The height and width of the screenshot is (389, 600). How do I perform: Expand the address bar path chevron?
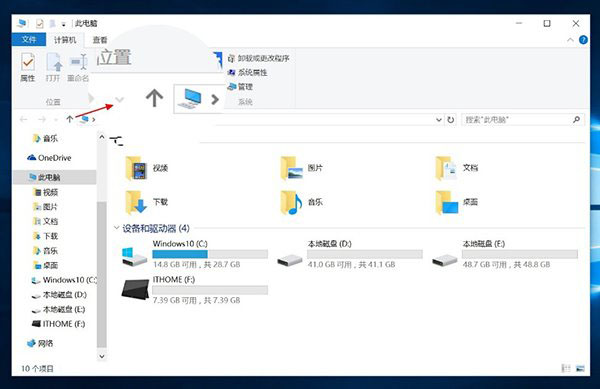pos(93,120)
